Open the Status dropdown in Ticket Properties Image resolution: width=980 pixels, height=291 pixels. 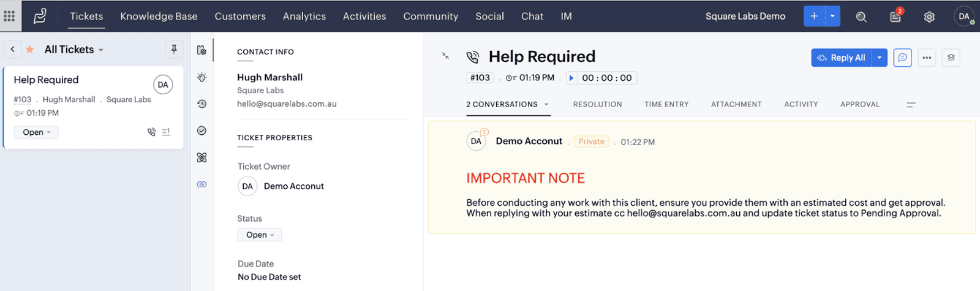(260, 235)
